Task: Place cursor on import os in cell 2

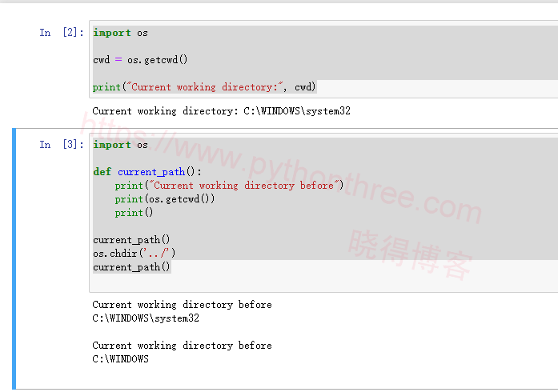Action: pos(120,33)
